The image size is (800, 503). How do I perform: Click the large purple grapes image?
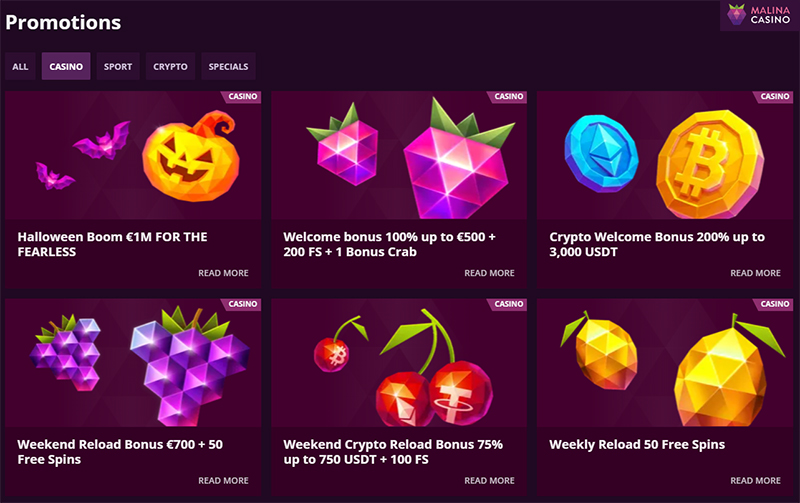pyautogui.click(x=190, y=365)
